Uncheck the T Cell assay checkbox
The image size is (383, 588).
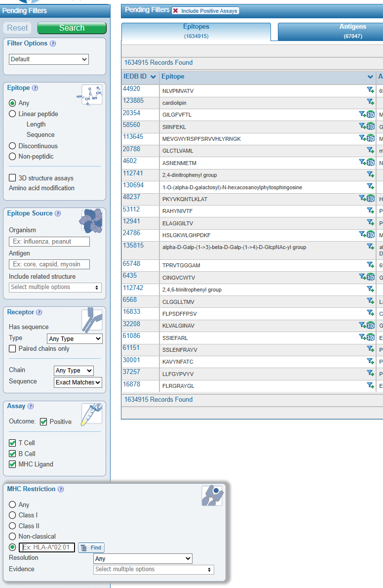pos(13,443)
